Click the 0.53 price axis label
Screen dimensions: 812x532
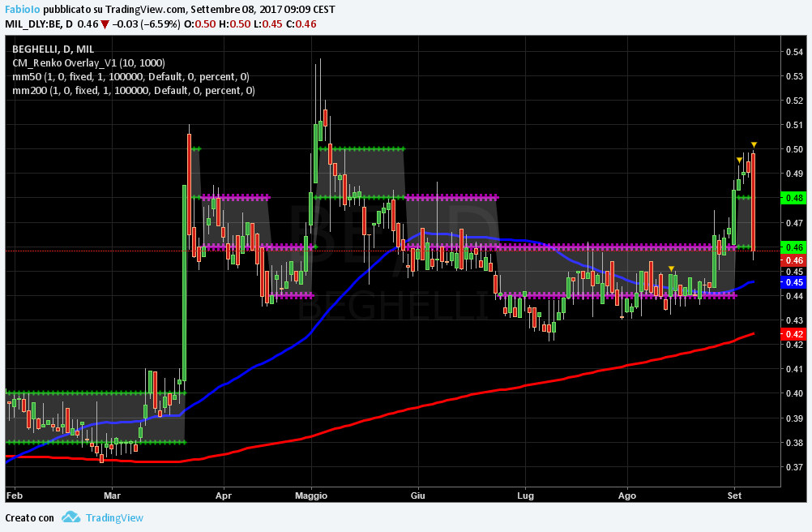tap(794, 76)
